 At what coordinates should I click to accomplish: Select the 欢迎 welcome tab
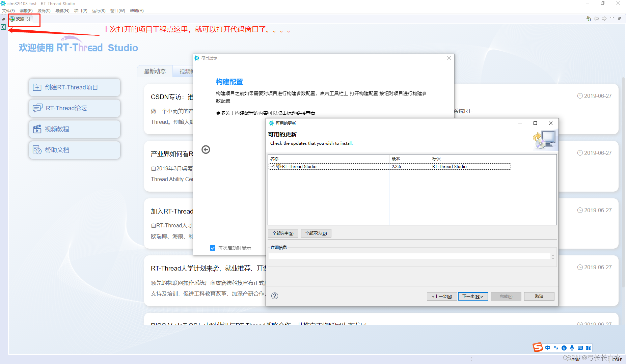tap(20, 19)
